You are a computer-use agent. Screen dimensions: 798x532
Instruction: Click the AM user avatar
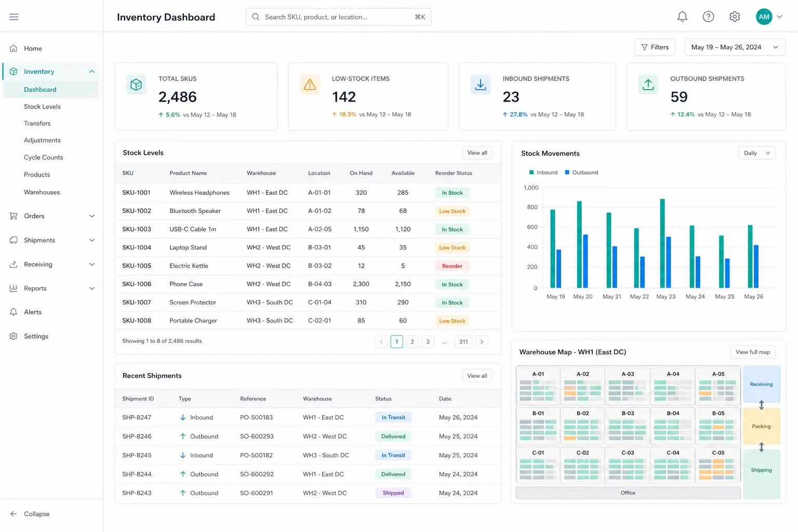[x=764, y=17]
